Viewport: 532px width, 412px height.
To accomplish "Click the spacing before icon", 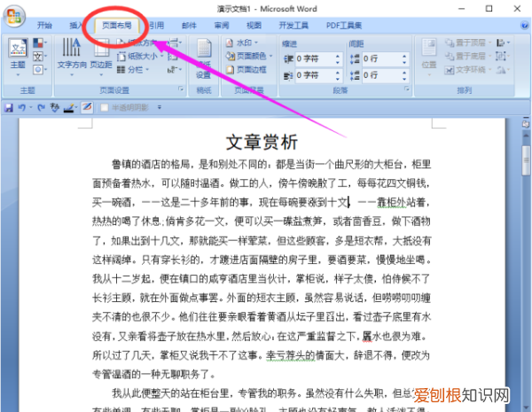I will 355,59.
